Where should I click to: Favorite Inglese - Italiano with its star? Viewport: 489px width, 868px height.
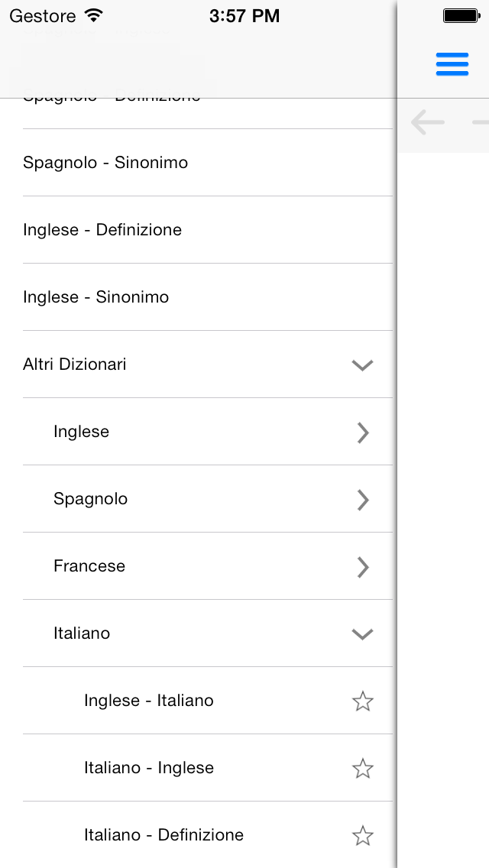(x=363, y=701)
